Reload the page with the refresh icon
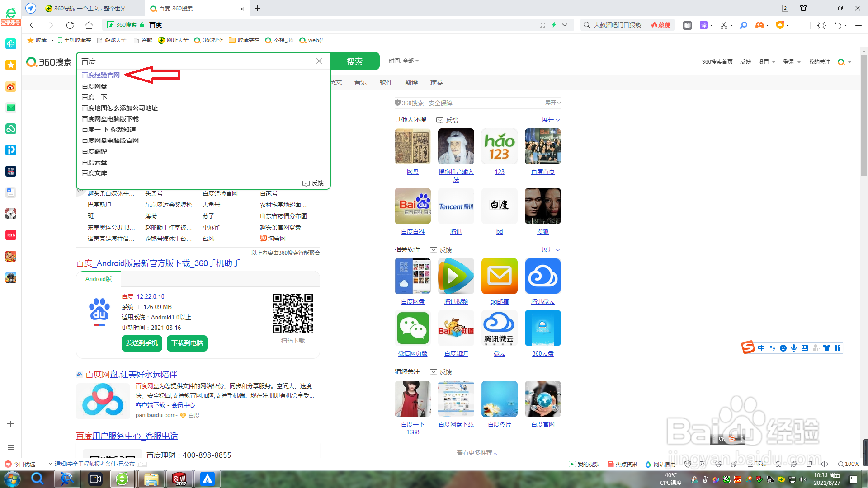Image resolution: width=868 pixels, height=488 pixels. (70, 25)
